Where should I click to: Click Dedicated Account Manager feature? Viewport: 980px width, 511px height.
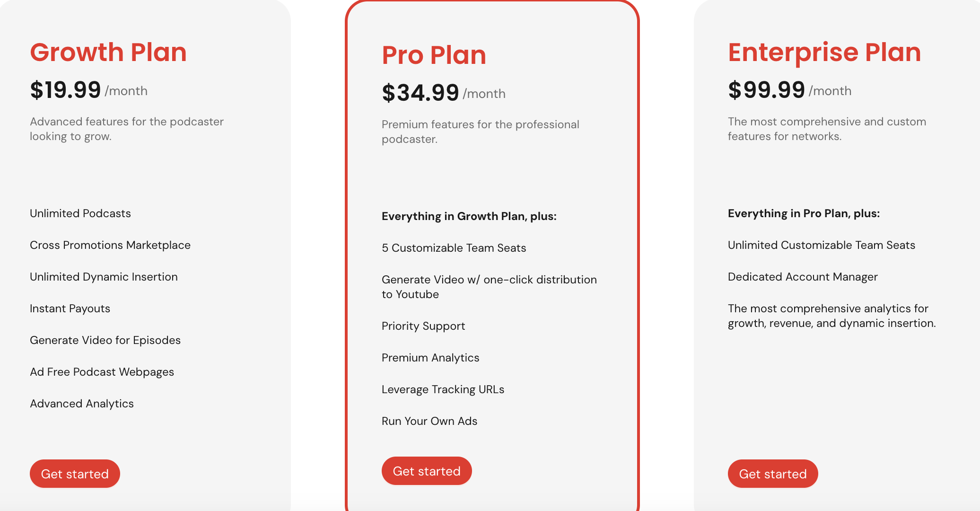(x=803, y=277)
